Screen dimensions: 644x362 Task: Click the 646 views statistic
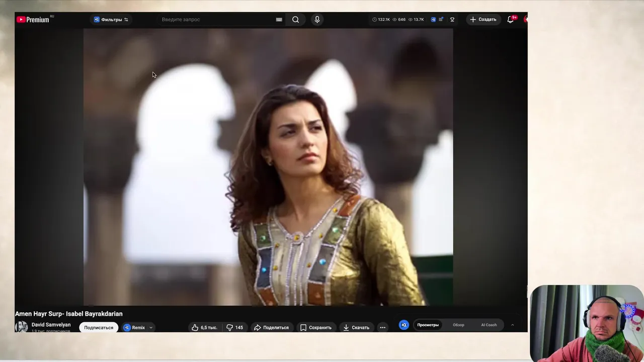pos(399,20)
